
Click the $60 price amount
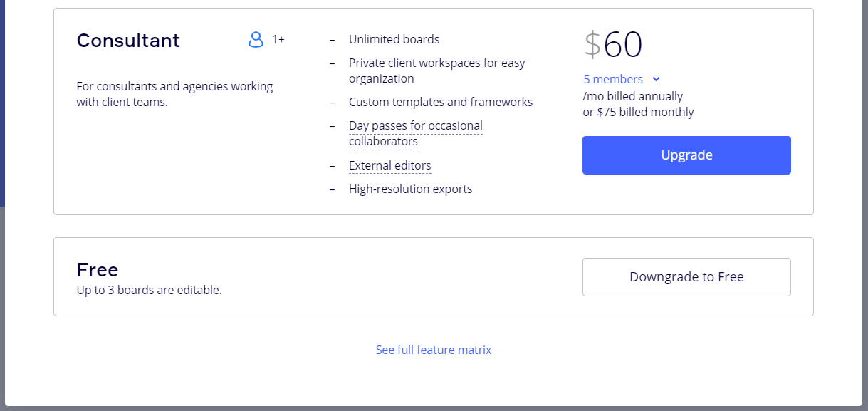pyautogui.click(x=613, y=46)
